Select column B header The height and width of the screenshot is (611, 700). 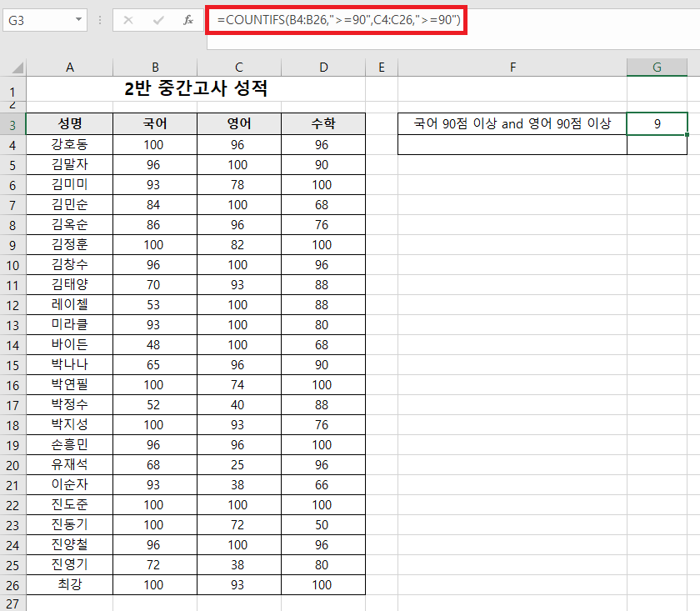click(155, 68)
